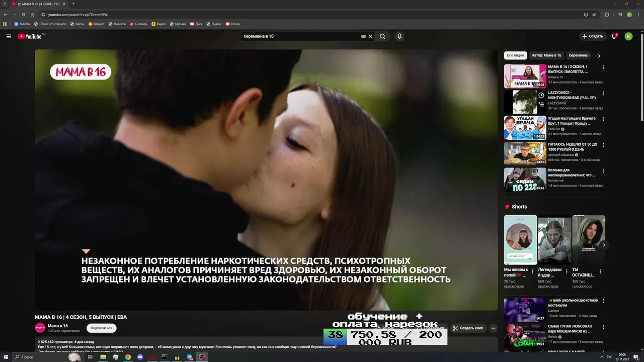Open the YouTube hamburger guide menu
This screenshot has width=644, height=362.
tap(9, 36)
